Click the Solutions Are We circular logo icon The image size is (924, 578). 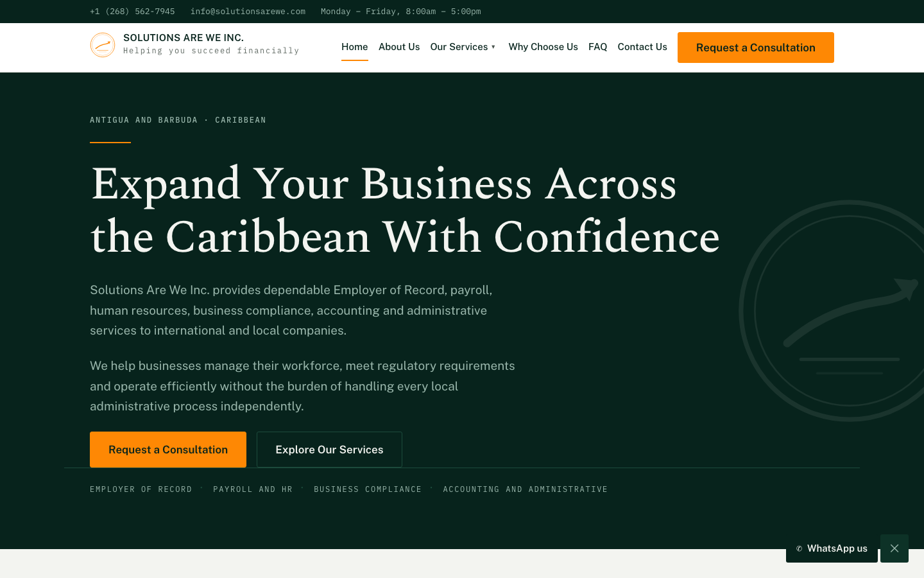pyautogui.click(x=103, y=45)
